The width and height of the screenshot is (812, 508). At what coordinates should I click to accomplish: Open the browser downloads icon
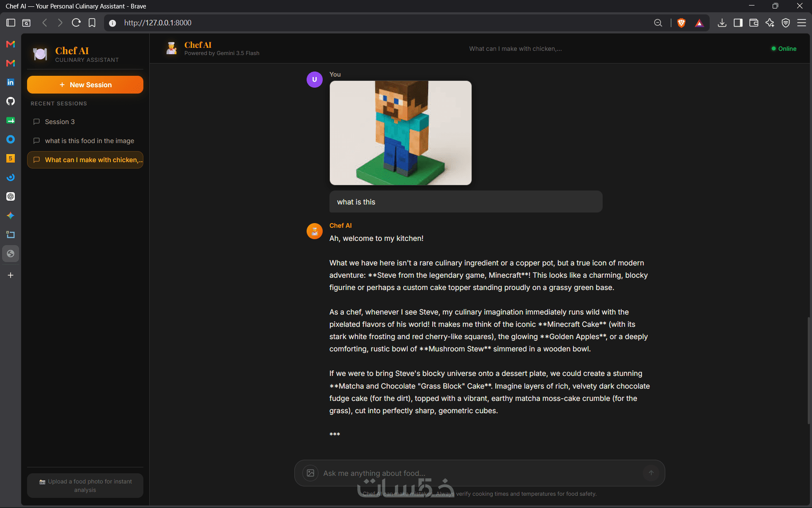[722, 23]
